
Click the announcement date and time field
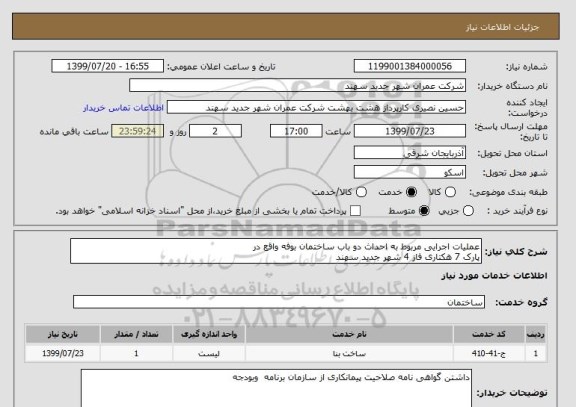(x=108, y=66)
